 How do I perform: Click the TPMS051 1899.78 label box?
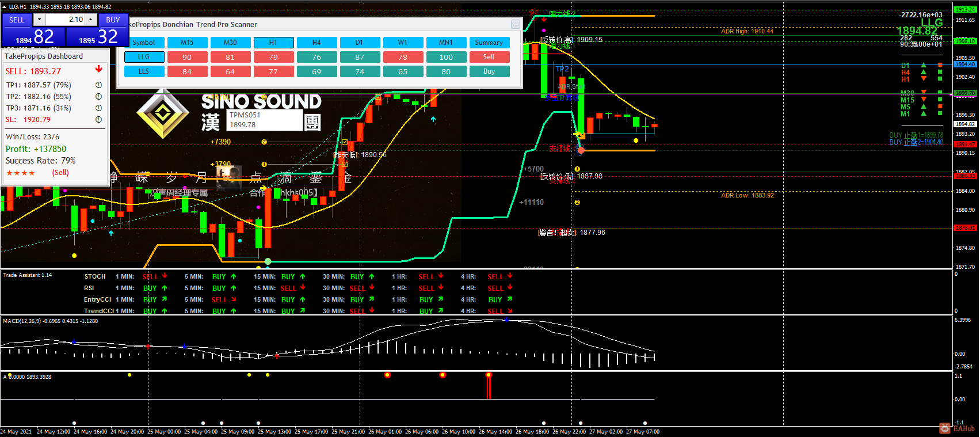[x=264, y=120]
